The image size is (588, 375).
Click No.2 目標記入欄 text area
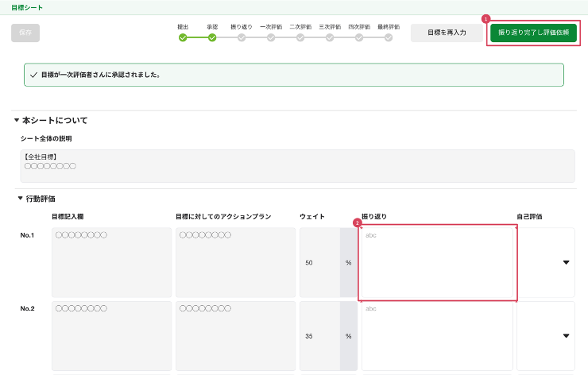tap(112, 336)
